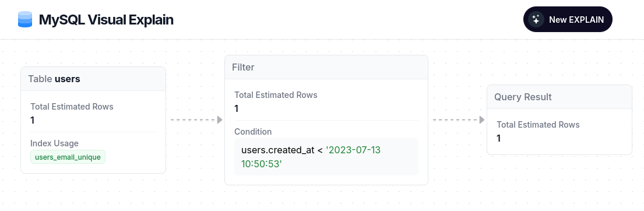644x211 pixels.
Task: Click the blue database stack logo icon
Action: [25, 19]
